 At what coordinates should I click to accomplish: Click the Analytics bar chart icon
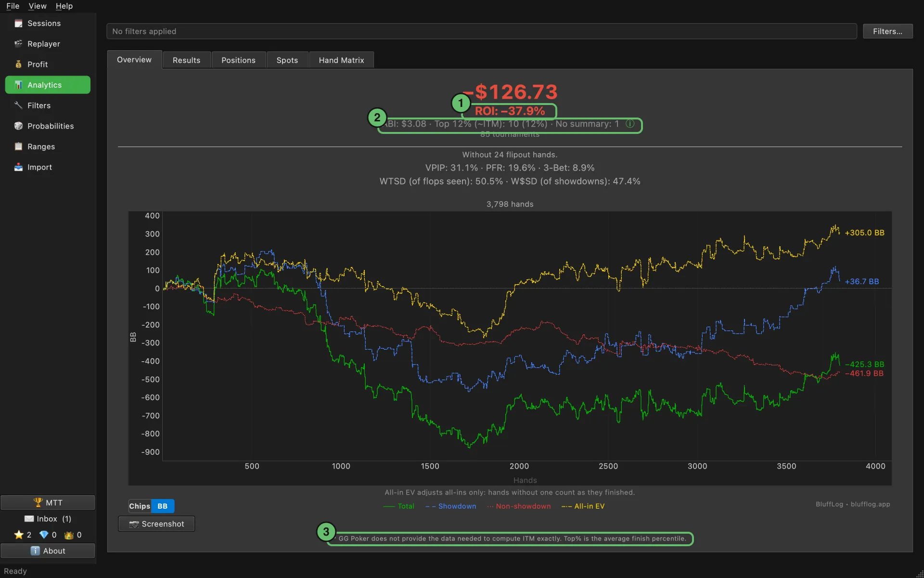click(18, 85)
